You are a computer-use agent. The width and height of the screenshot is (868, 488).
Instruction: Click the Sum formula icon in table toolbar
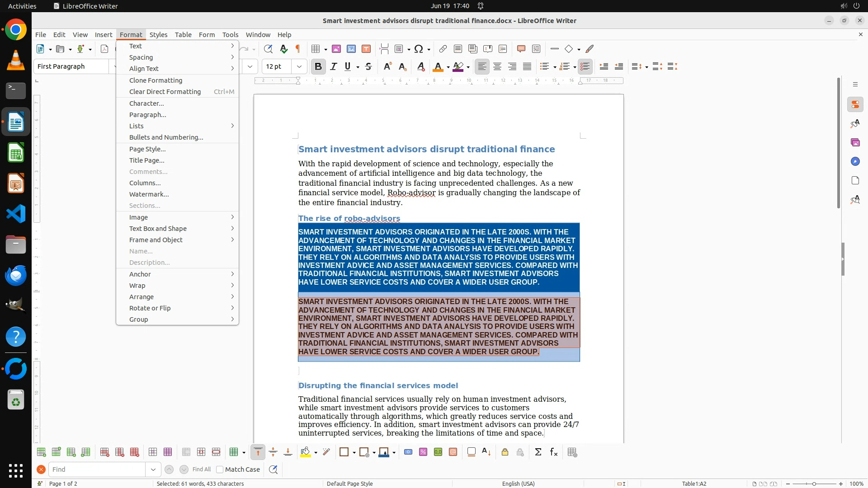538,452
